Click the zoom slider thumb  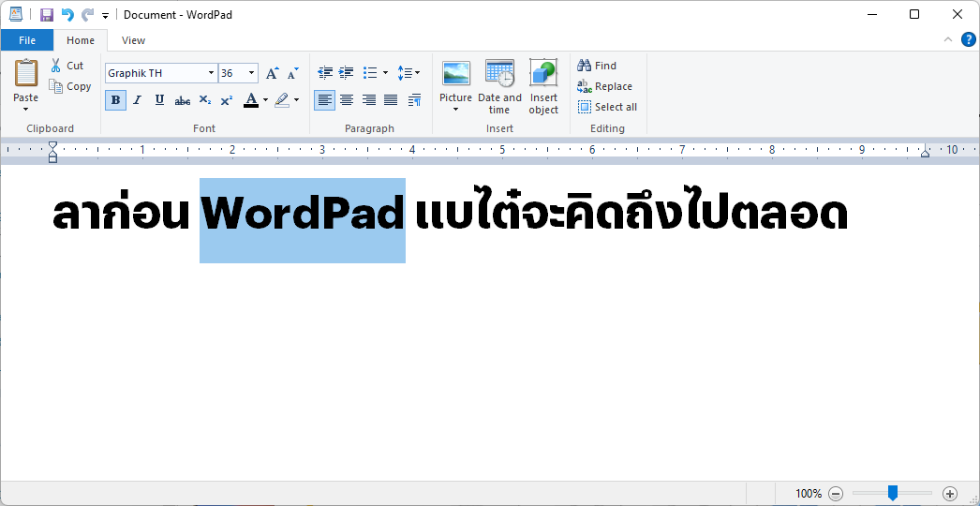(893, 494)
